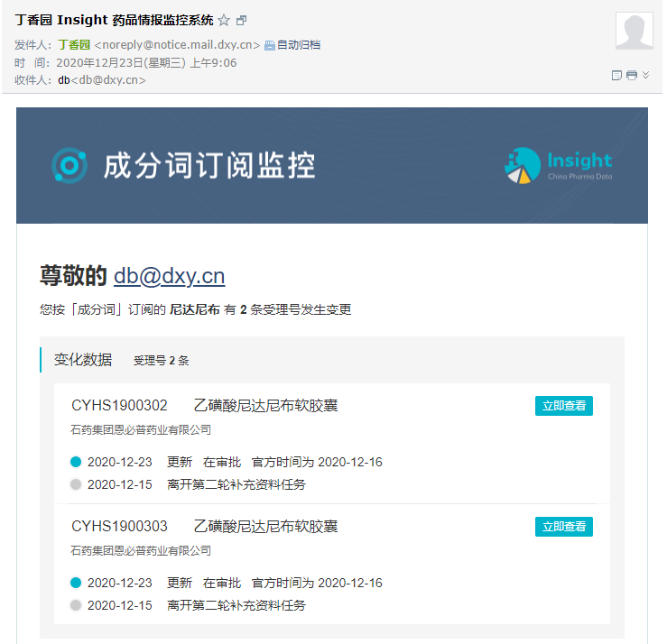Click the recipient db<db@dxy.cn>
This screenshot has height=644, width=667.
coord(102,80)
